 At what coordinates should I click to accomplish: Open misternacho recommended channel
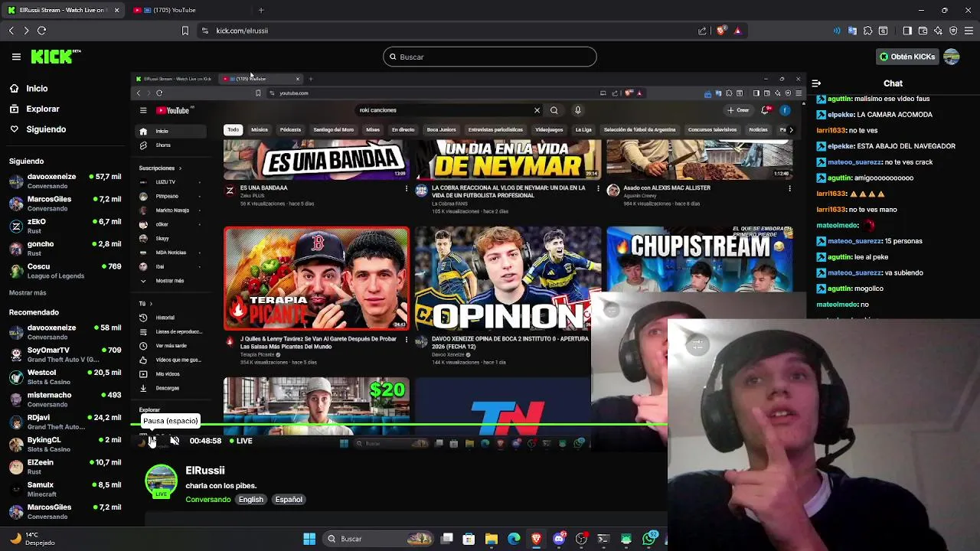pos(65,399)
